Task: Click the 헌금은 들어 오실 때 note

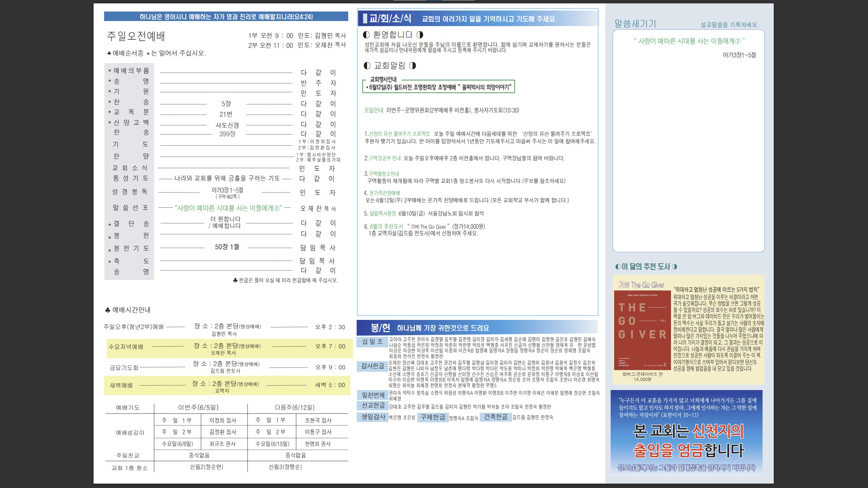Action: click(285, 280)
